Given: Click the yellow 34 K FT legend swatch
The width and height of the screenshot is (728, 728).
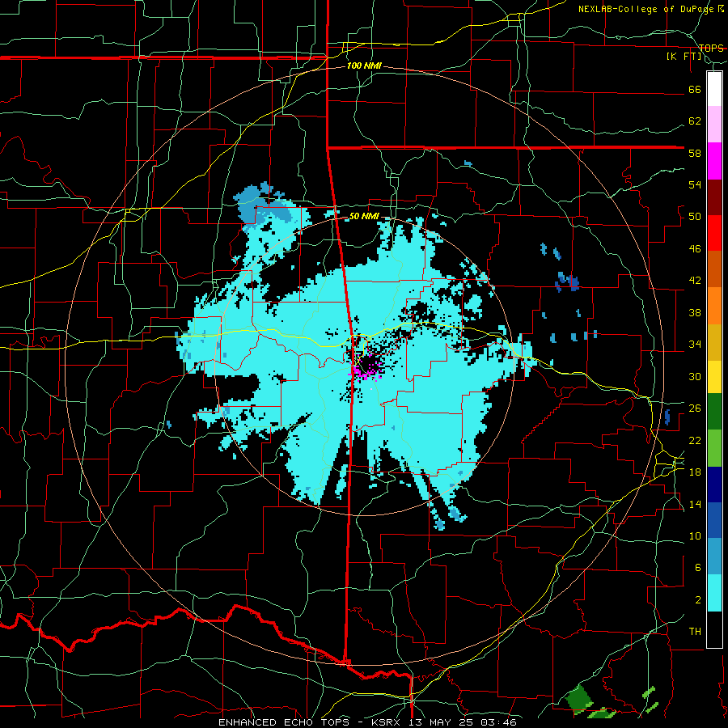Looking at the screenshot, I should [x=714, y=376].
